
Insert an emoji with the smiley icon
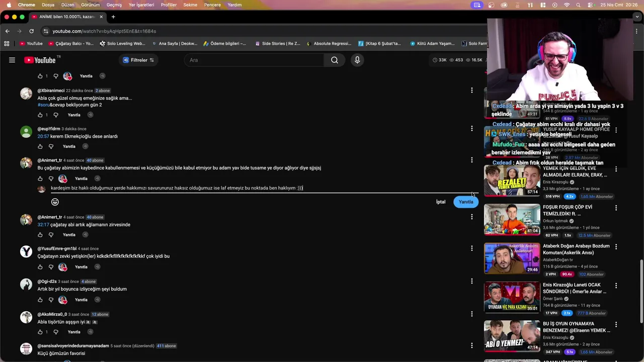coord(55,202)
